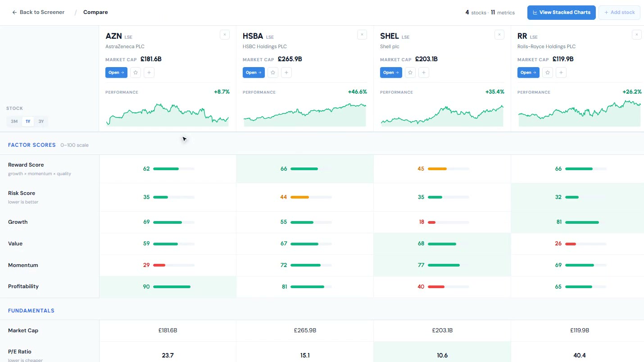Screen dimensions: 644x362
Task: Click the Add stock button
Action: 619,13
